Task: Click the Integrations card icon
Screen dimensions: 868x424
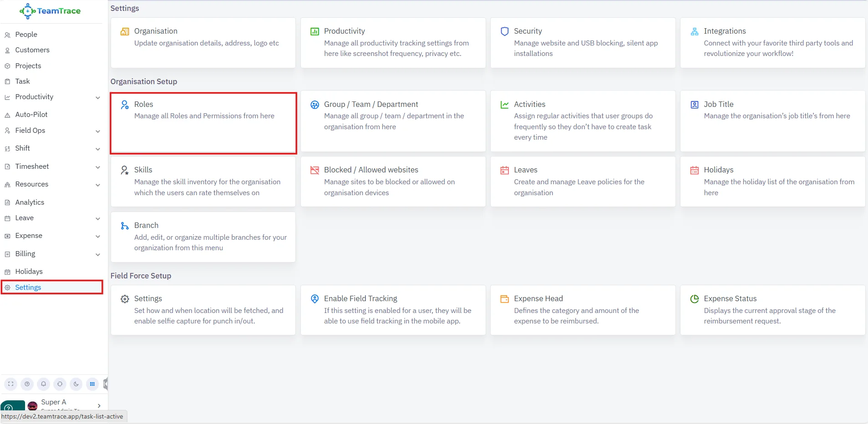Action: pyautogui.click(x=694, y=31)
